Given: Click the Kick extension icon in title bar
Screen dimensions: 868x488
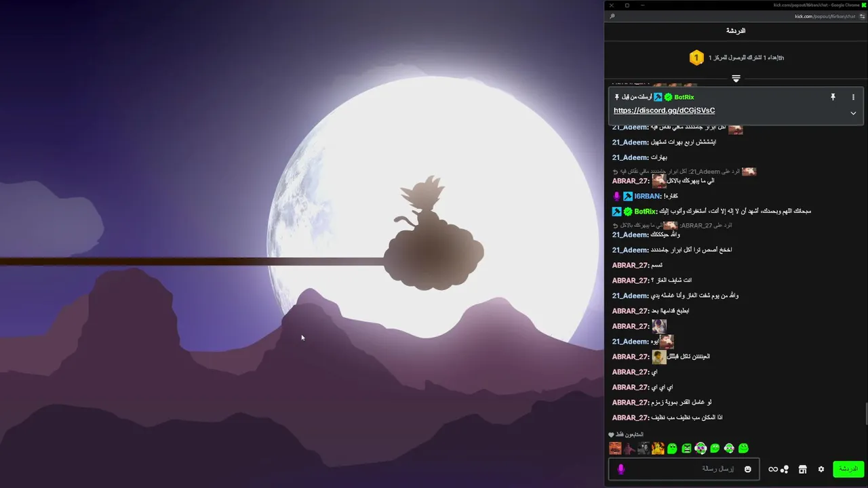Looking at the screenshot, I should 864,5.
